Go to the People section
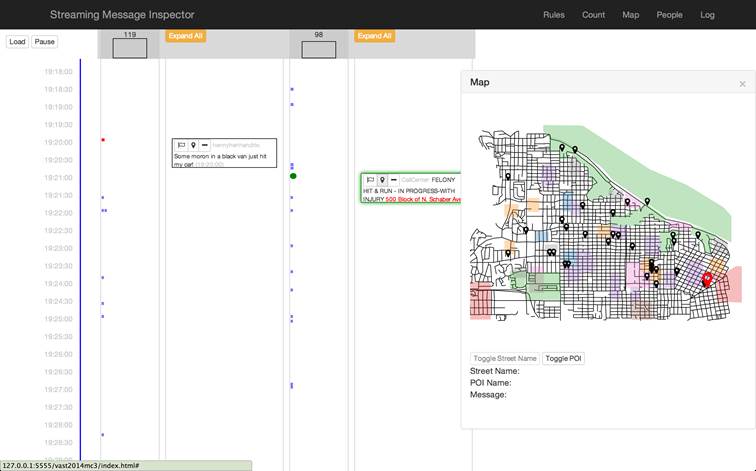This screenshot has width=756, height=471. click(x=669, y=15)
